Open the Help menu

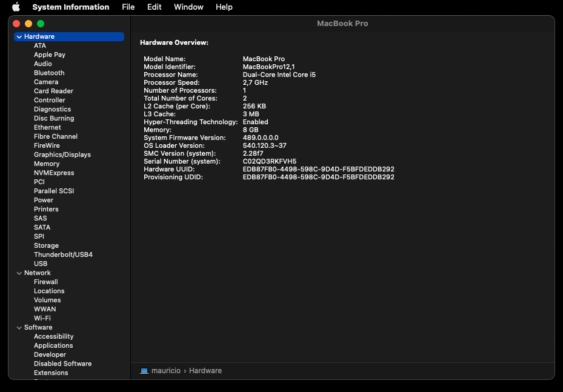(x=224, y=7)
